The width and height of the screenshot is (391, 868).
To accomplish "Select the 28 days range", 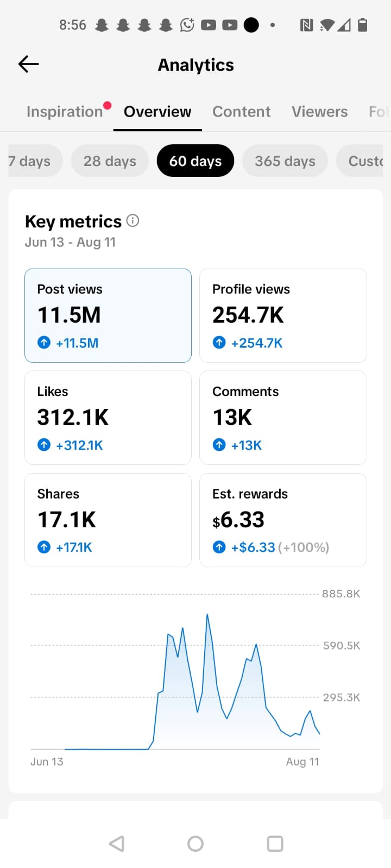I will [110, 161].
